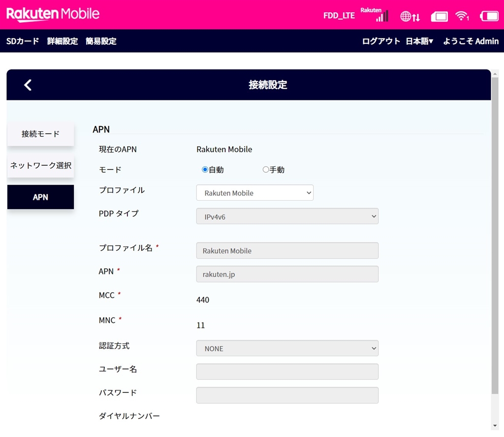Click the PDP タイプ label
Image resolution: width=504 pixels, height=437 pixels.
pyautogui.click(x=119, y=214)
